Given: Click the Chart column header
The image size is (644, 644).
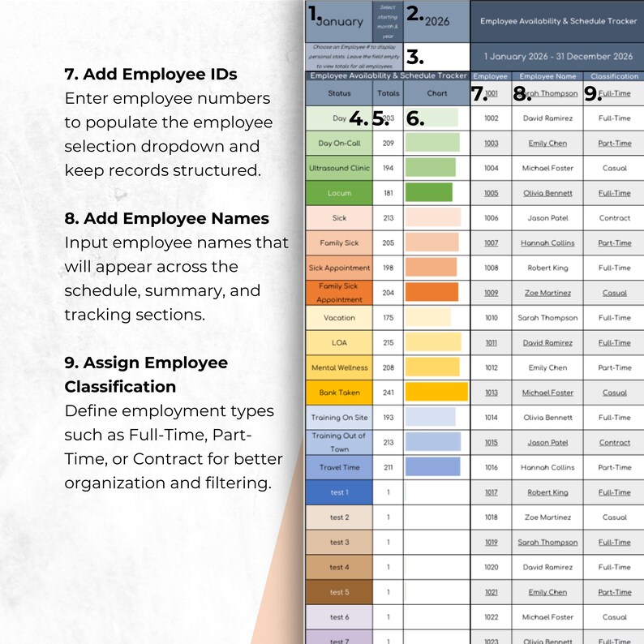Looking at the screenshot, I should [436, 93].
